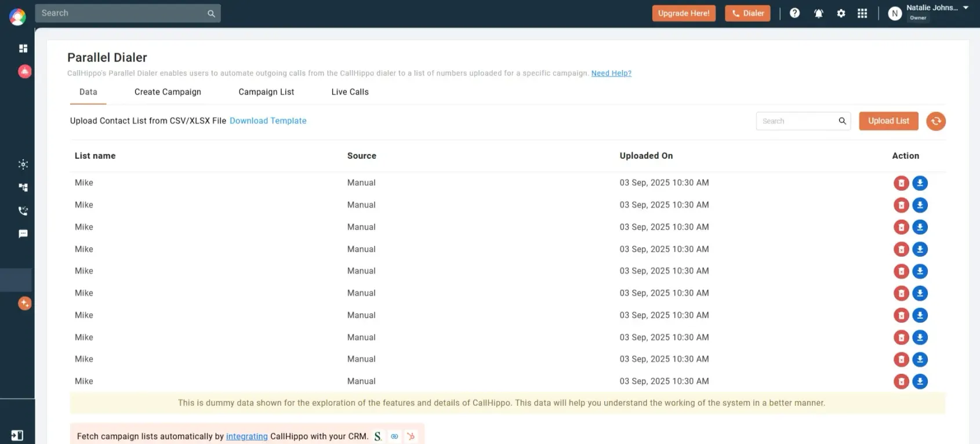Click the HubSpot CRM icon
Image resolution: width=980 pixels, height=444 pixels.
click(x=411, y=436)
